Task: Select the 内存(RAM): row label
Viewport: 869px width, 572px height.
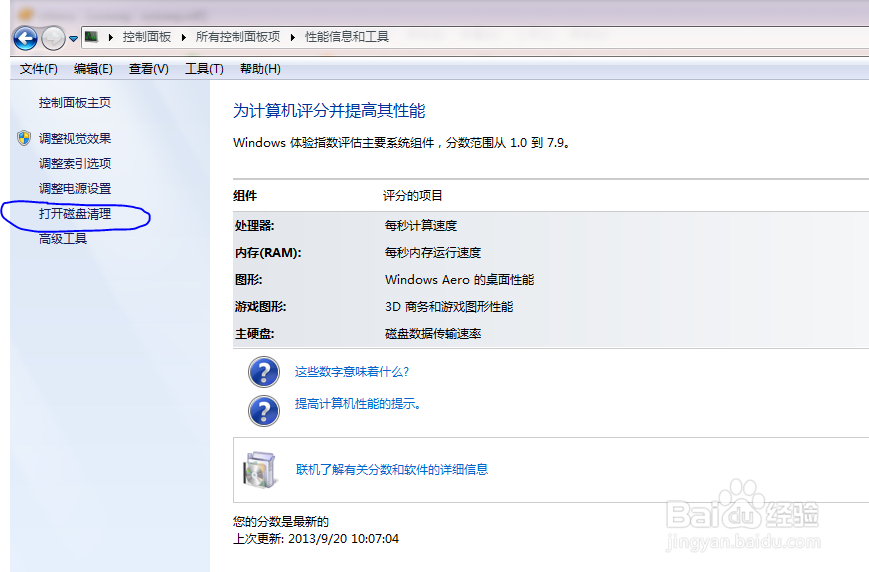Action: pyautogui.click(x=268, y=253)
